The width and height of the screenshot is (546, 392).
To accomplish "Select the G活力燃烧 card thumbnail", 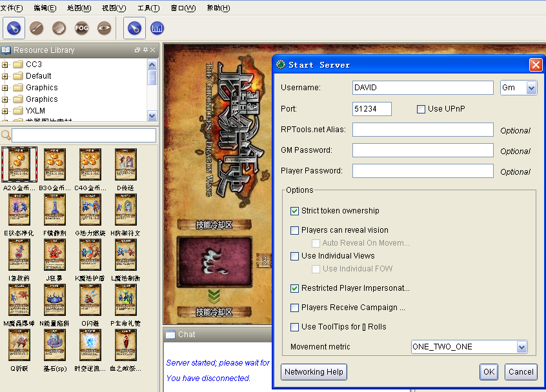I will click(x=90, y=210).
